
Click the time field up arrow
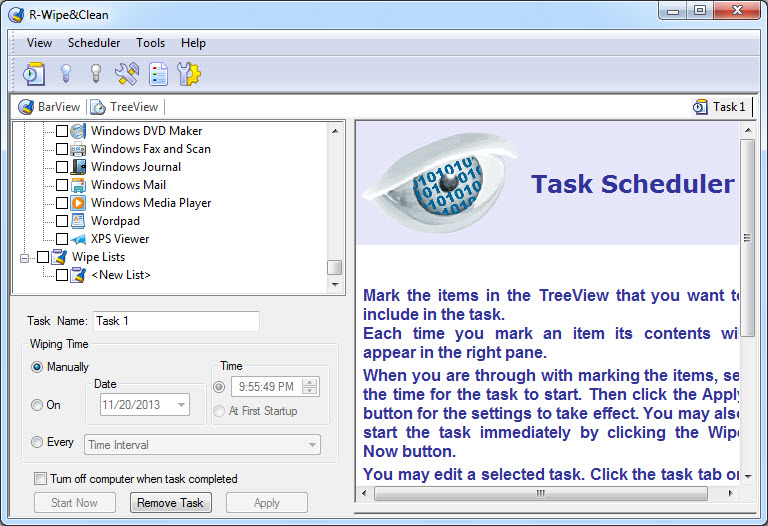[x=310, y=382]
